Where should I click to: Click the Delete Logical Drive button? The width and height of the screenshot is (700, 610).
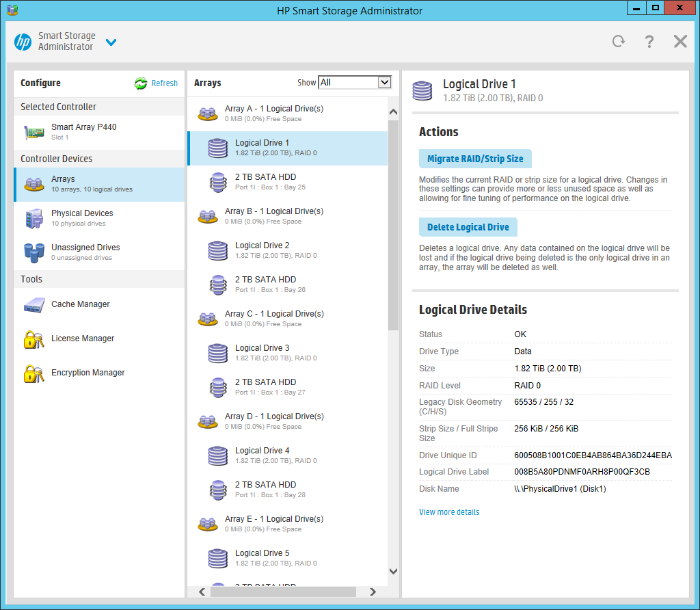pos(468,227)
